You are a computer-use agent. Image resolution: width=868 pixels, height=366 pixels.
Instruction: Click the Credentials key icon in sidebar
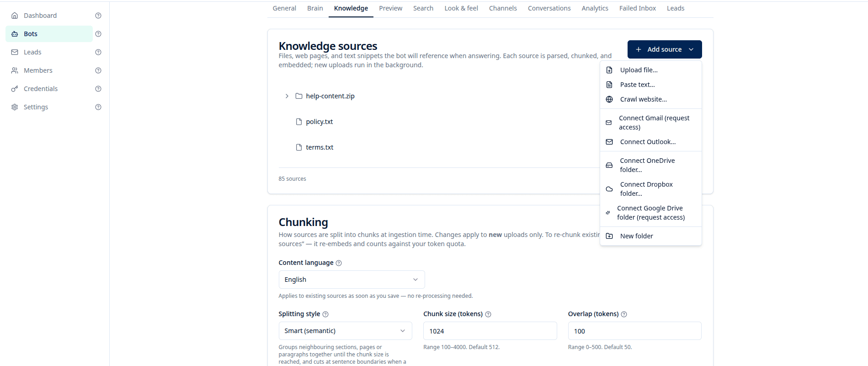[15, 89]
